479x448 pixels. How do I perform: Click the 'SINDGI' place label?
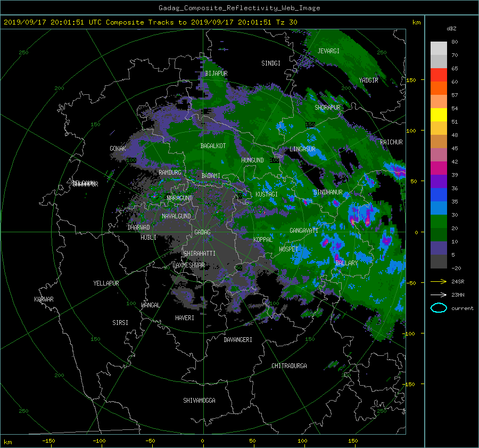click(x=271, y=63)
